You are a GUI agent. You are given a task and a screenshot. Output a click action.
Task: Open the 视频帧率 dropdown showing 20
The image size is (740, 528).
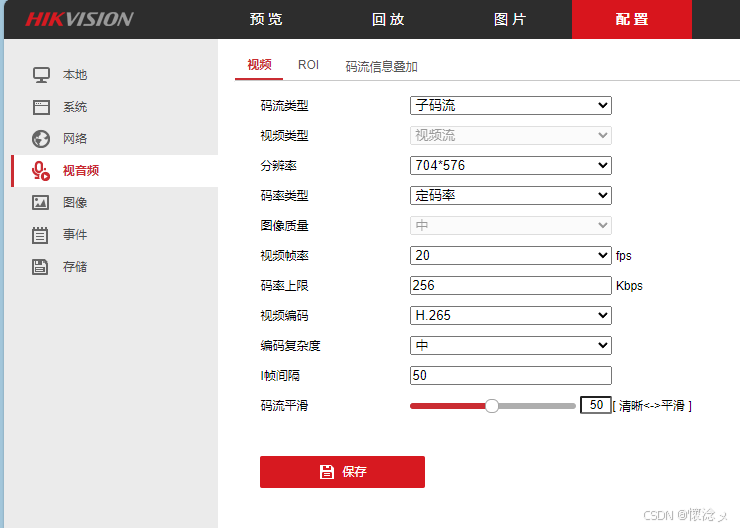click(x=511, y=256)
